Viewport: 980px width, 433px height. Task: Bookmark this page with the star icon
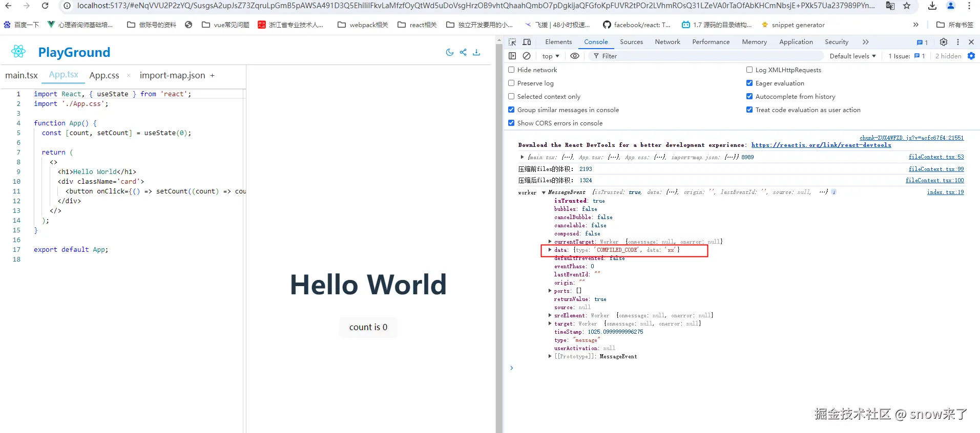coord(907,6)
